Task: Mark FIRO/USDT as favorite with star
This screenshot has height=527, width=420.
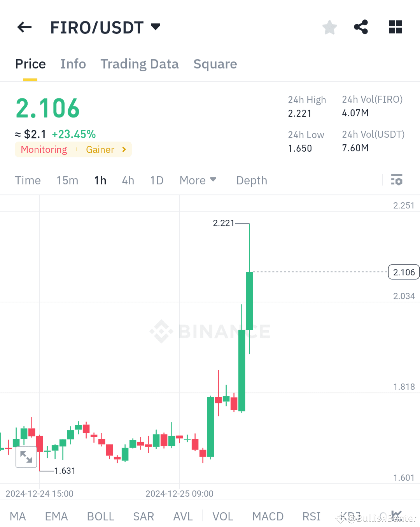Action: click(329, 27)
